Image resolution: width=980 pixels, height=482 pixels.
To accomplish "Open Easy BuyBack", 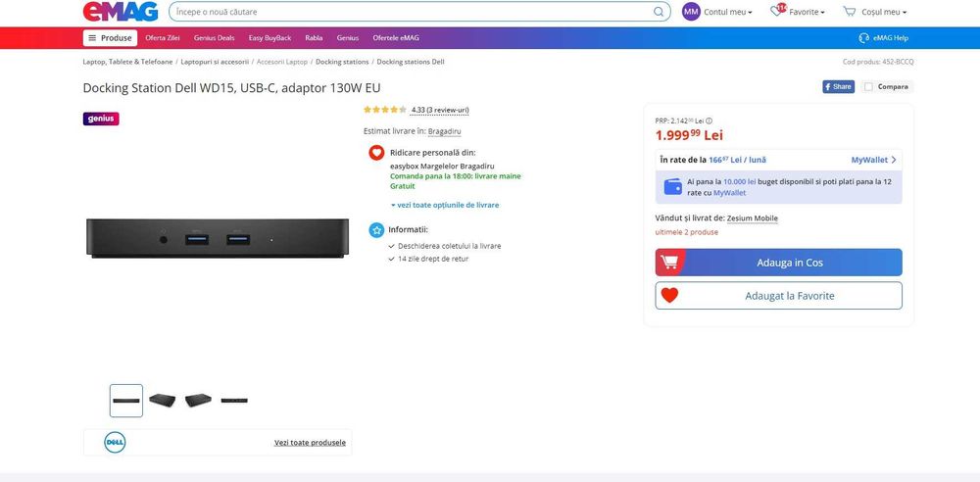I will click(x=270, y=38).
